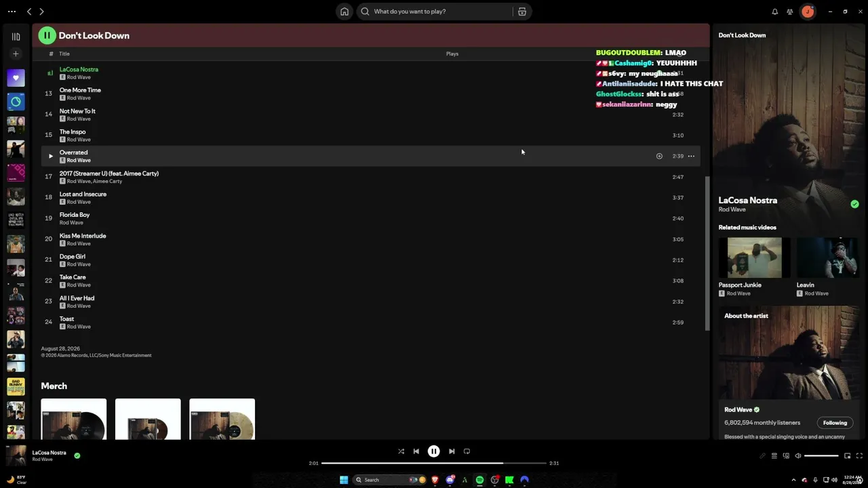This screenshot has width=868, height=488.
Task: Select track Not New To It
Action: [370, 115]
